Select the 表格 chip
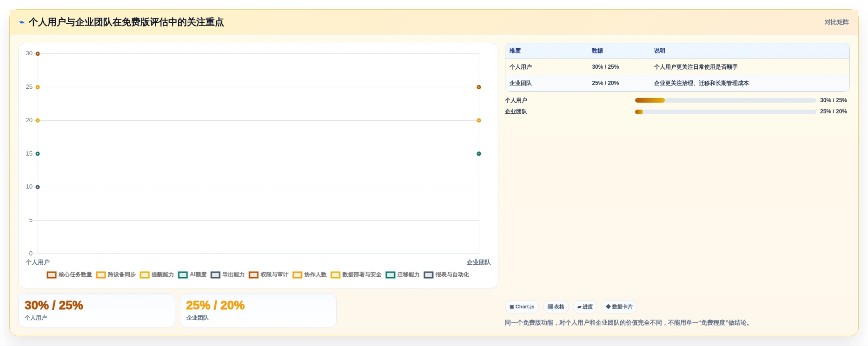Screen dimensions: 868x346 point(556,307)
